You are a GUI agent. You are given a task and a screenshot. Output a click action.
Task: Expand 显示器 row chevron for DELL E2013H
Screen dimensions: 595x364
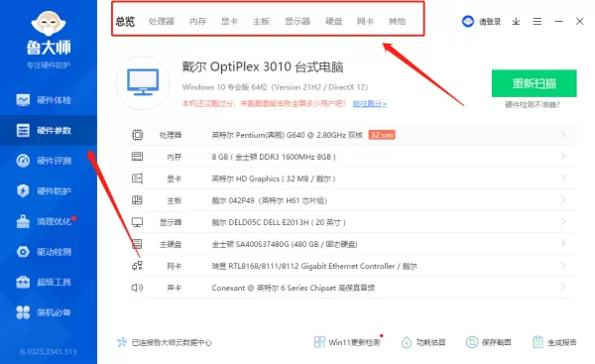coord(563,221)
